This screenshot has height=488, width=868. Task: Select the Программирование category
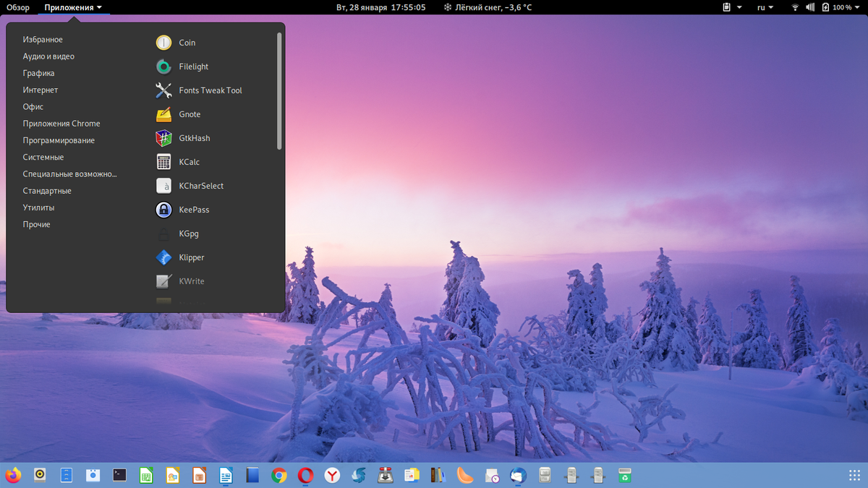59,140
